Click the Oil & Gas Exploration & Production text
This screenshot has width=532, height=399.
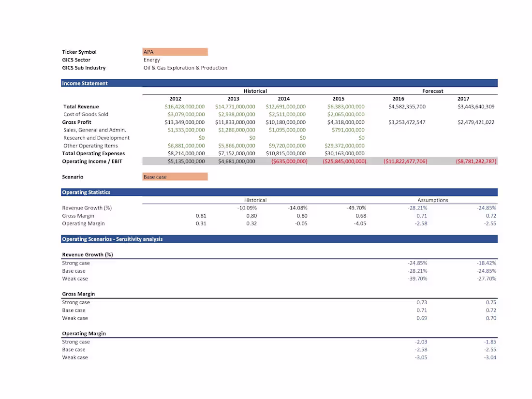coord(185,68)
